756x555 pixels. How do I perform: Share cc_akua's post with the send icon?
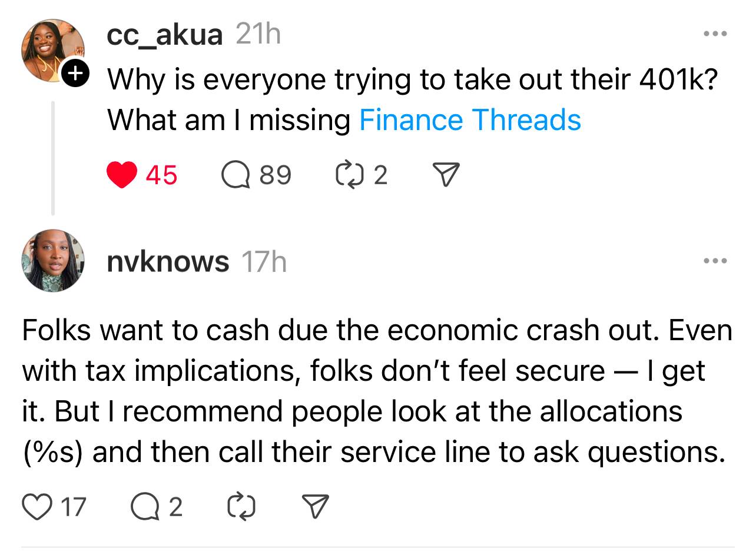tap(446, 175)
